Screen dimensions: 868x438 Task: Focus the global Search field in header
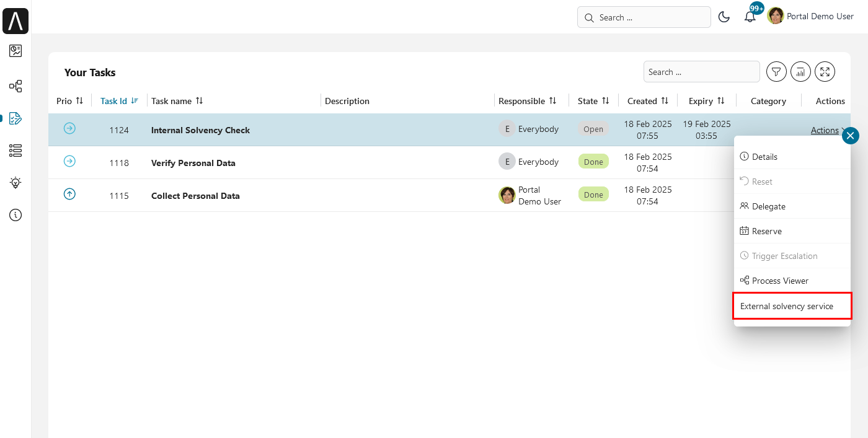click(644, 17)
